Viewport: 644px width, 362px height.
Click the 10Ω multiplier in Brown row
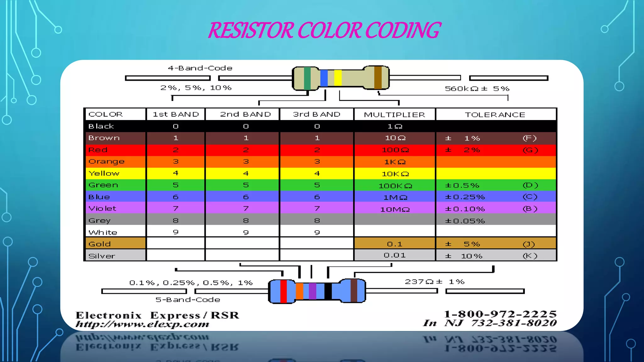click(x=395, y=138)
